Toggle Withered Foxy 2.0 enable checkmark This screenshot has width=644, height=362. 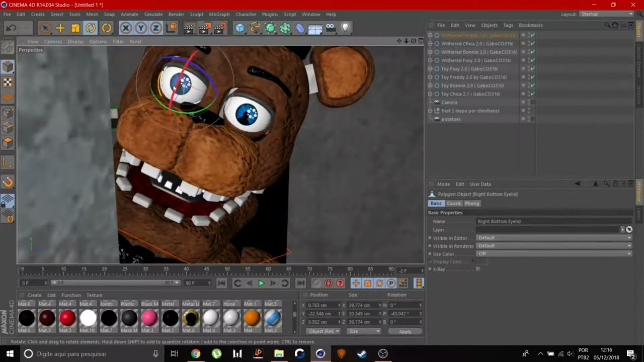click(532, 60)
